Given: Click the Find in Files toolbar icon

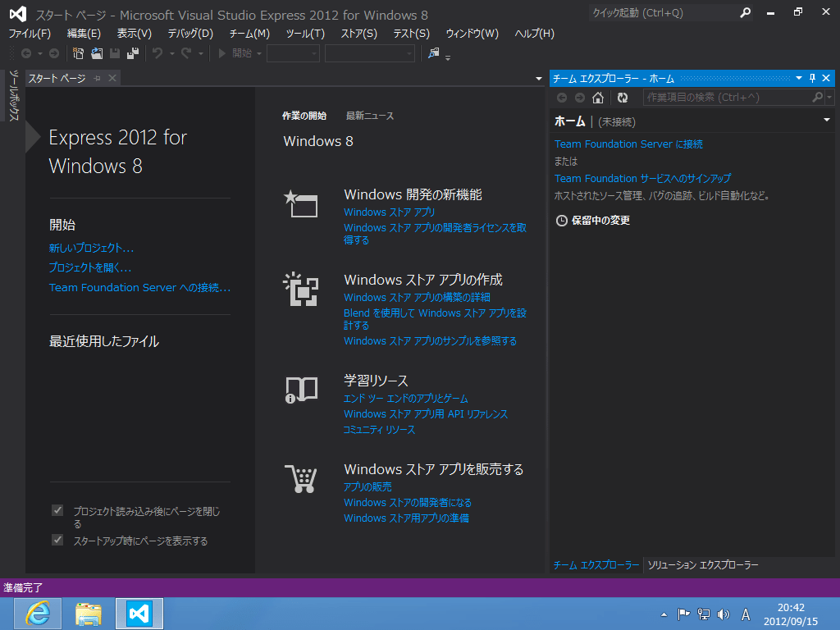Looking at the screenshot, I should [x=433, y=53].
